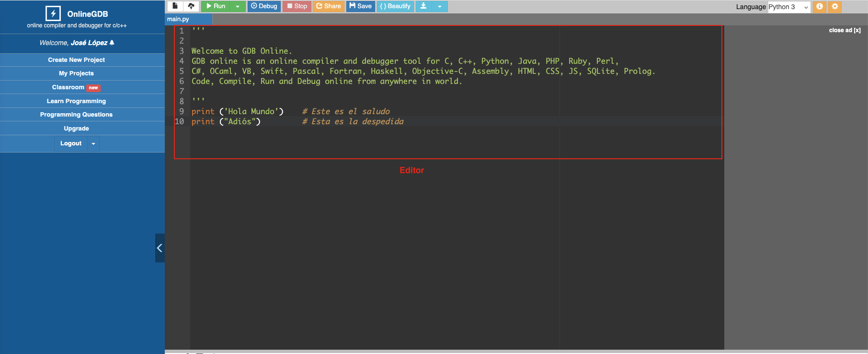Share the code via Share button

point(329,6)
